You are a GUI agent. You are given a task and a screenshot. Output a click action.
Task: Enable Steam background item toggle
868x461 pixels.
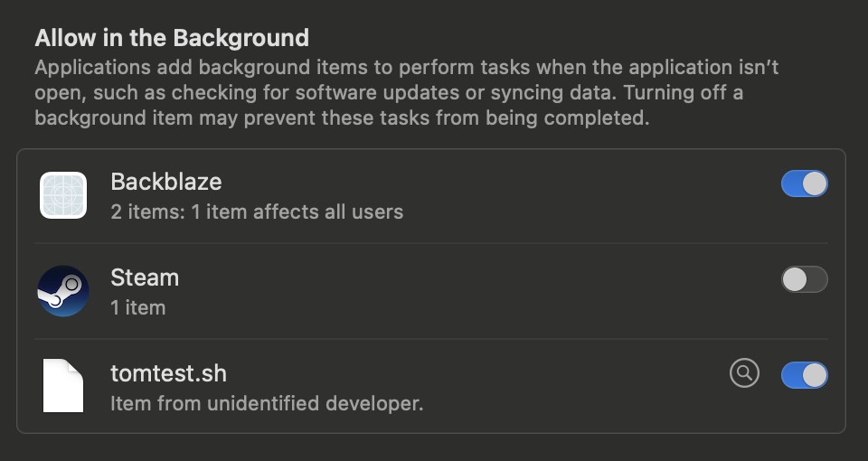tap(805, 279)
